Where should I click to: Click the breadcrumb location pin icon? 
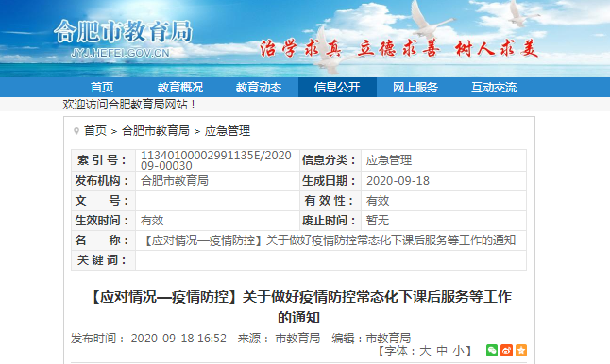pos(76,131)
